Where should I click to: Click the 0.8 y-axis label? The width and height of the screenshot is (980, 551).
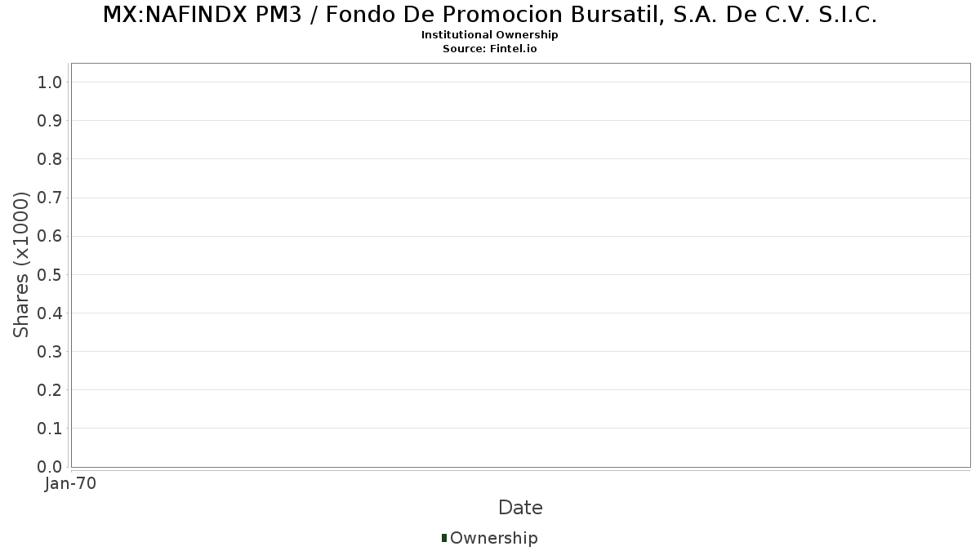click(50, 159)
